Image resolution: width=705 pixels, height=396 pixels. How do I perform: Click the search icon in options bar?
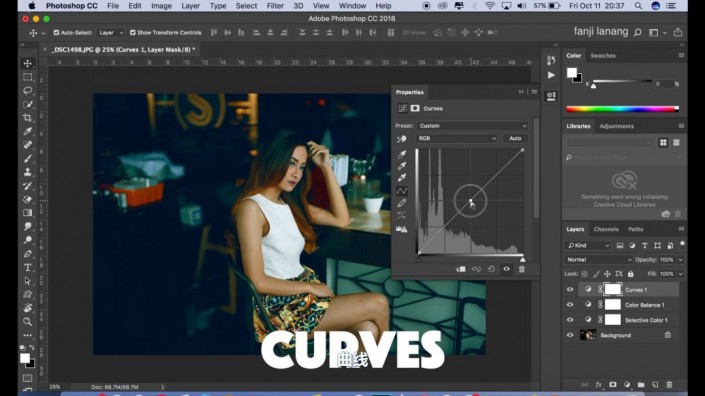coord(638,32)
